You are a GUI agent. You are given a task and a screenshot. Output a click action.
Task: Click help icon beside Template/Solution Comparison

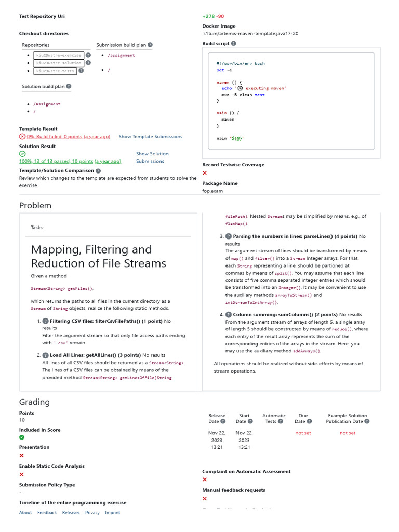click(x=98, y=170)
